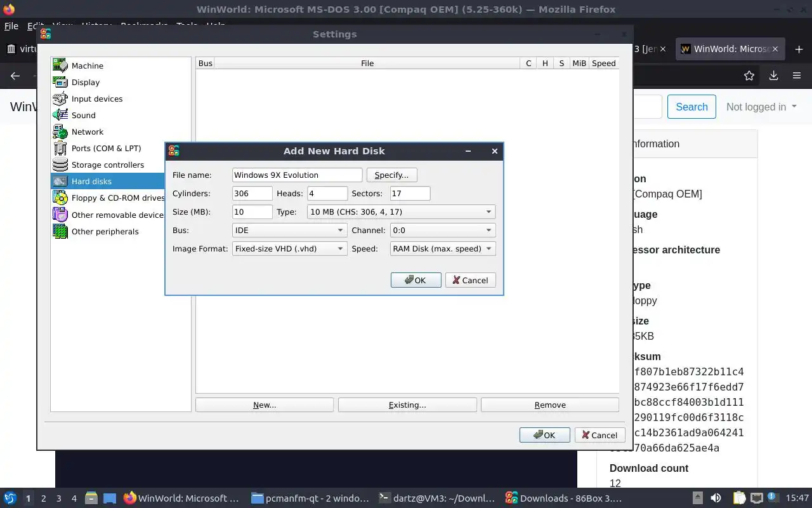This screenshot has width=812, height=508.
Task: Open the taskbar application menu
Action: tap(10, 498)
